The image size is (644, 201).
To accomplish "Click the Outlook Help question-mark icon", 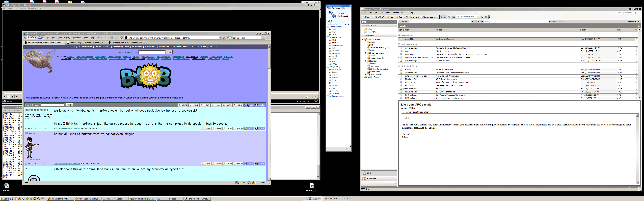I will (482, 17).
